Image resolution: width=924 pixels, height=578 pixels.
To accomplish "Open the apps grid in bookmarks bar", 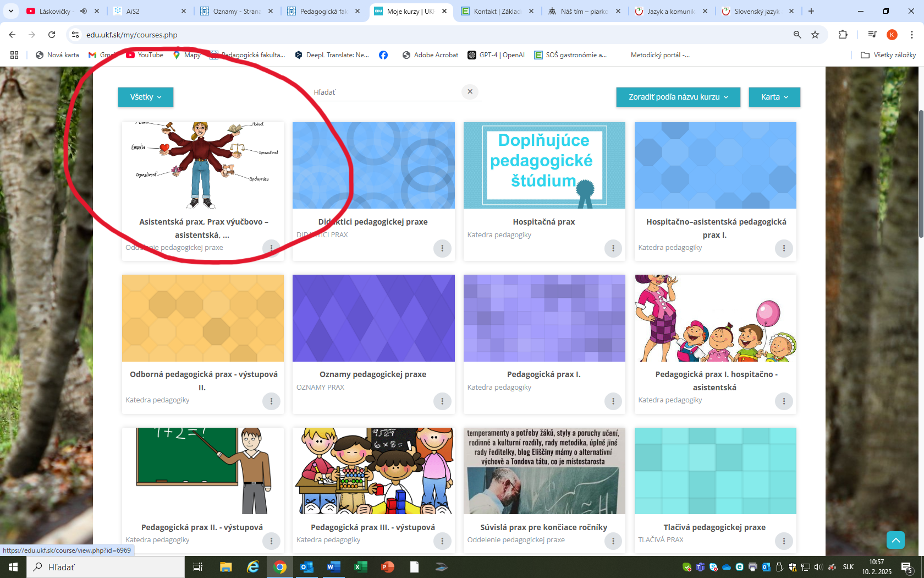I will click(14, 55).
